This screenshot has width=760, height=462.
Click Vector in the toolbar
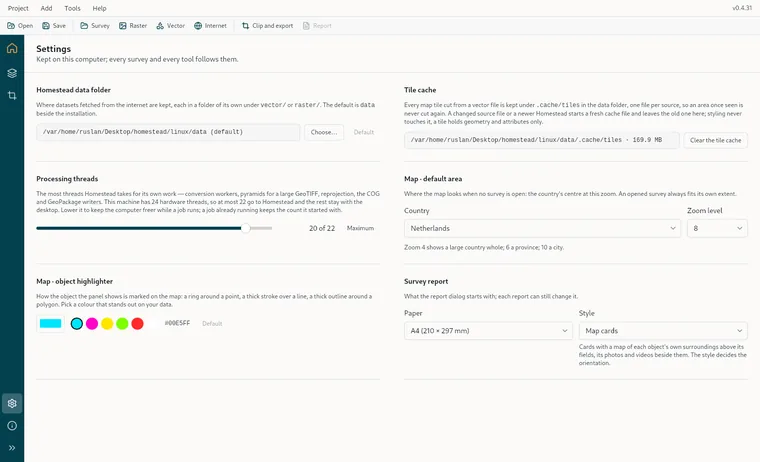click(x=171, y=26)
